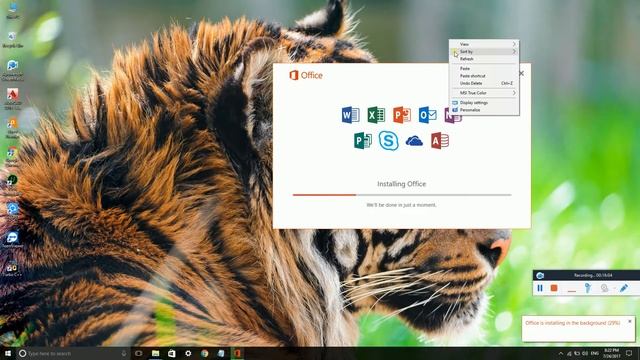Open the Action Center notifications icon
The height and width of the screenshot is (360, 640).
tap(629, 353)
